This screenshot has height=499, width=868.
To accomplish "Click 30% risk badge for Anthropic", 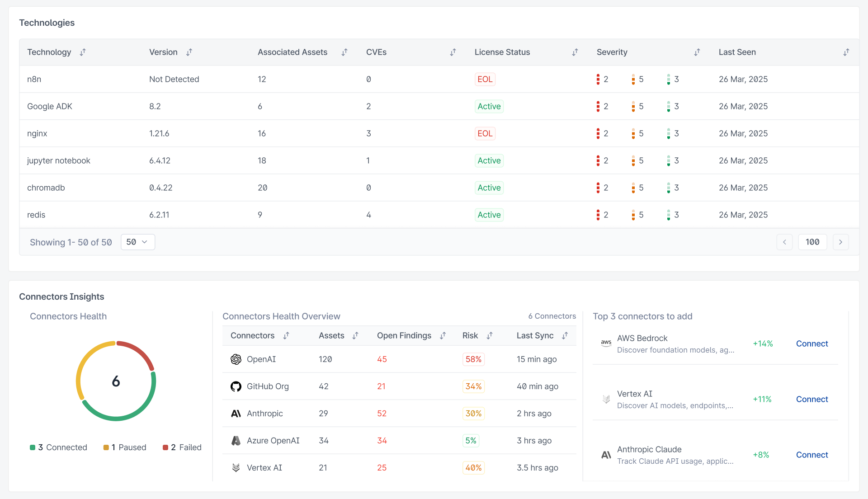I will (473, 414).
